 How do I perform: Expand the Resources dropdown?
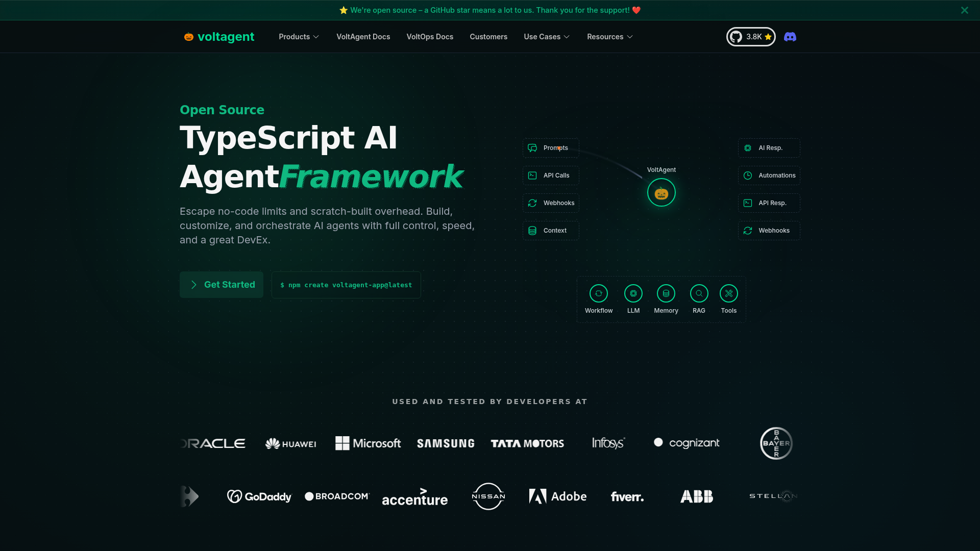point(609,36)
